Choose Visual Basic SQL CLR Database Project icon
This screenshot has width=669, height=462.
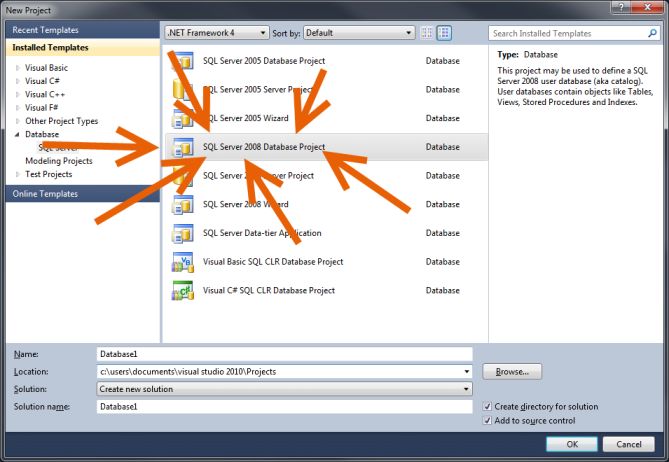(x=183, y=262)
